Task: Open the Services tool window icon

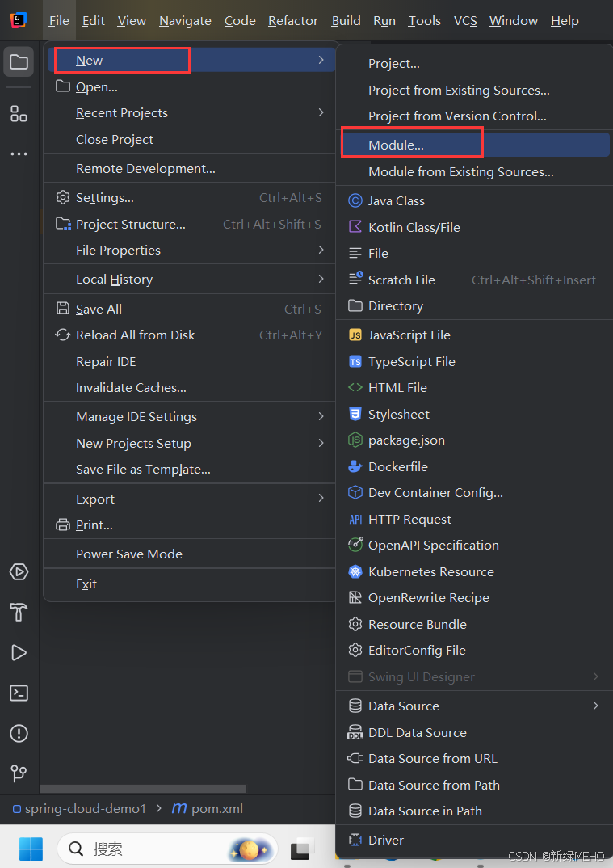Action: [19, 571]
